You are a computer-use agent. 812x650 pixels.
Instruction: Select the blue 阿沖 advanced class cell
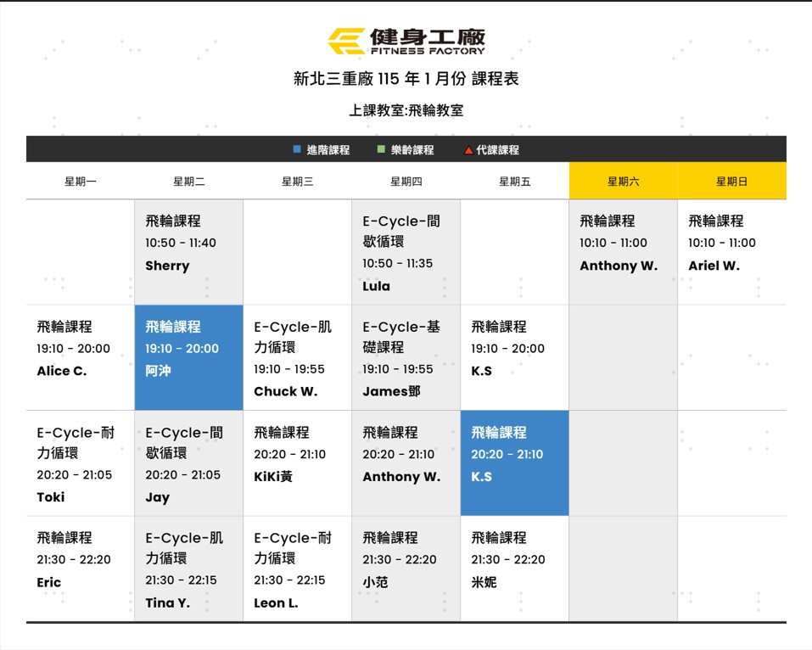tap(188, 357)
